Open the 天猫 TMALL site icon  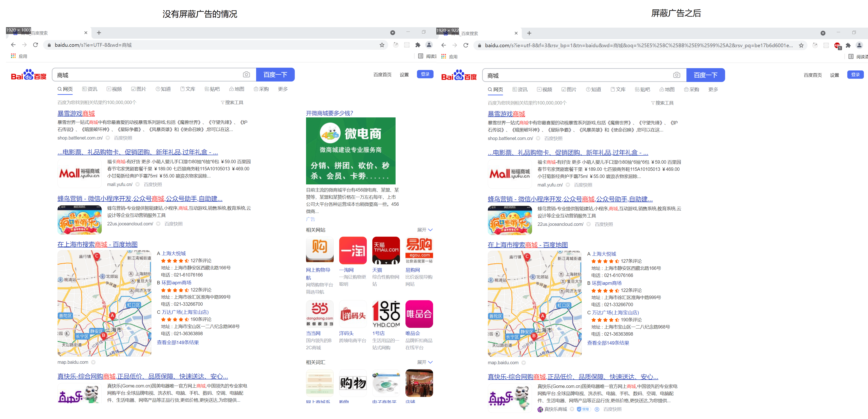click(x=386, y=250)
